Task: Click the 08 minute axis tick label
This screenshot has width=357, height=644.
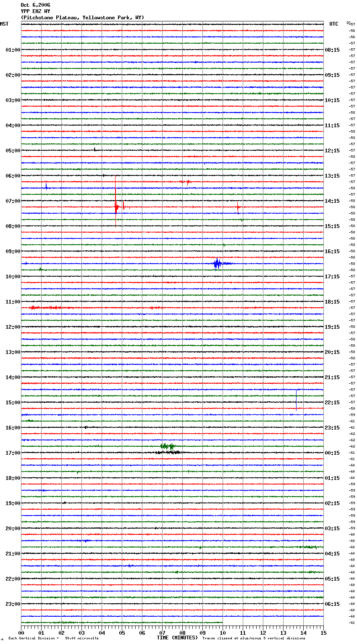Action: 182,633
